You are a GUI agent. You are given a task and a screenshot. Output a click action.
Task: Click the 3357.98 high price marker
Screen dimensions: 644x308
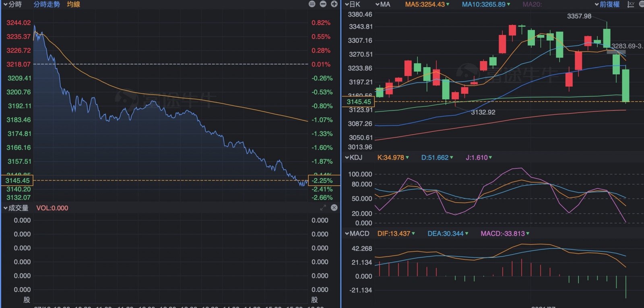579,16
